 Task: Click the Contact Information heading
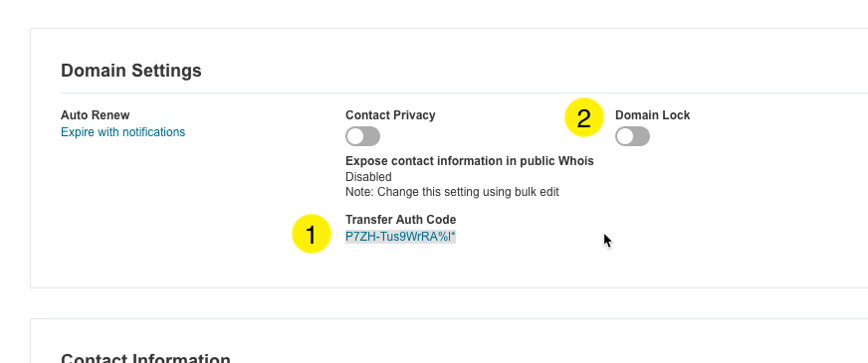(145, 357)
